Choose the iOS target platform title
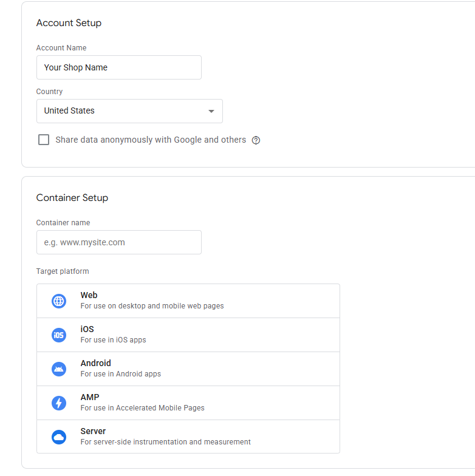475x476 pixels. [x=87, y=330]
